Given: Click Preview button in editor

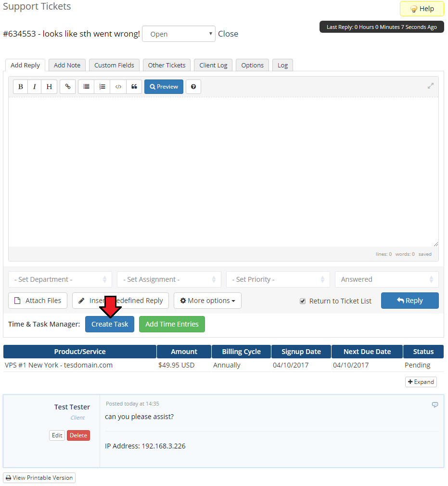Looking at the screenshot, I should [164, 87].
